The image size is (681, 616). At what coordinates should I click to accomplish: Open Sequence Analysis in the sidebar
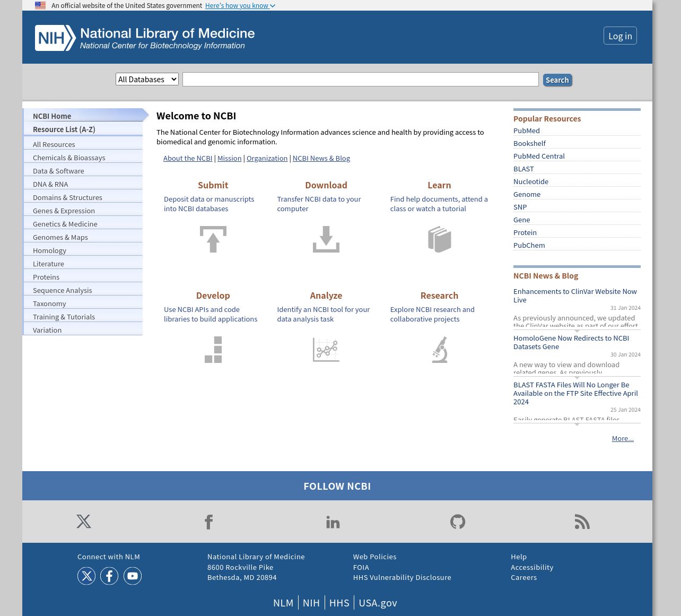[83, 290]
